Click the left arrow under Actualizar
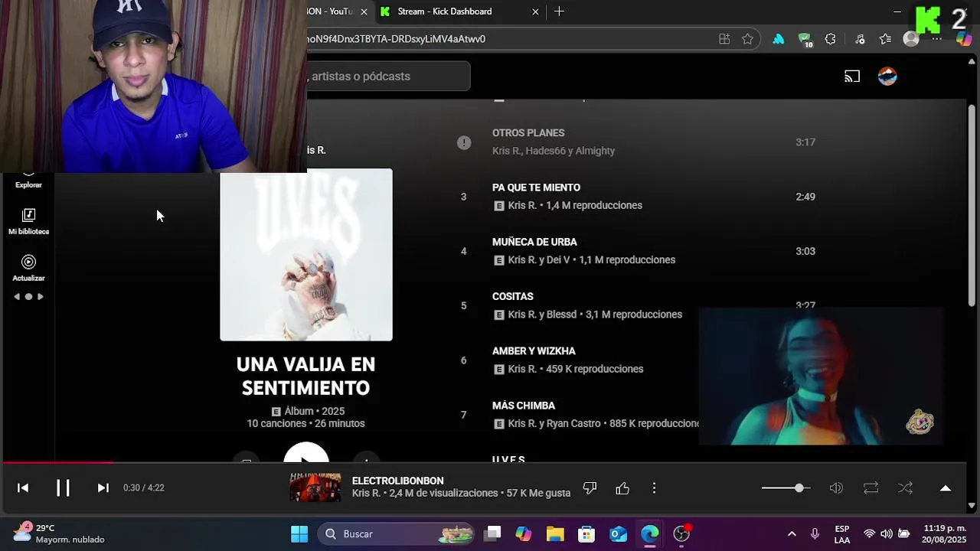Screen dimensions: 980x551 (x=17, y=297)
